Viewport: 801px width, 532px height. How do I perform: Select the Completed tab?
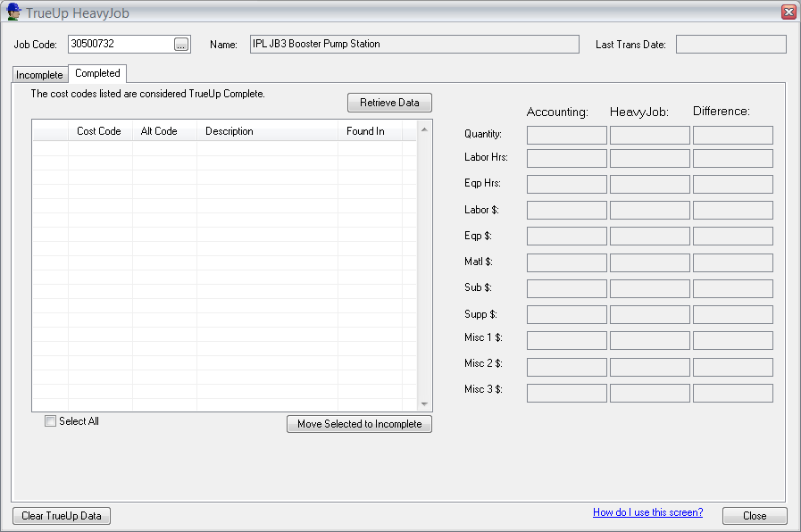(97, 73)
